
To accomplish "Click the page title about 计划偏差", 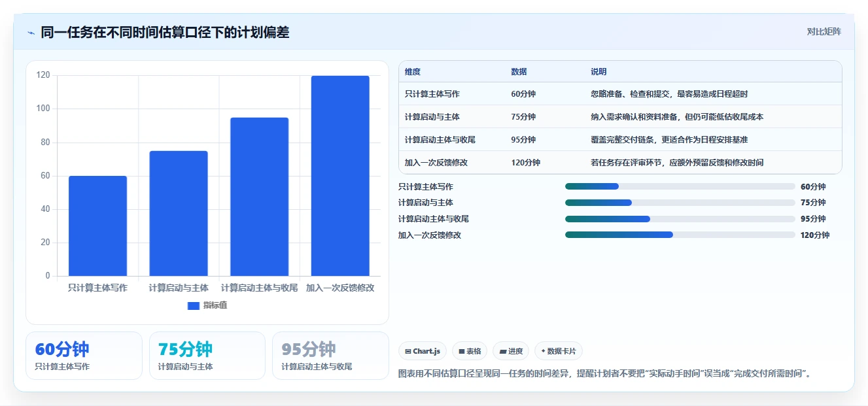I will pyautogui.click(x=165, y=32).
